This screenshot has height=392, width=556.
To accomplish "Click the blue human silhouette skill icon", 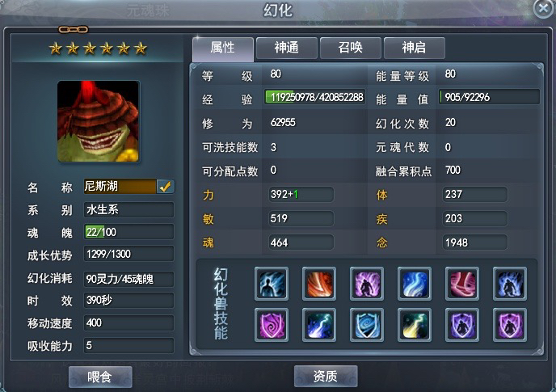I will point(272,284).
